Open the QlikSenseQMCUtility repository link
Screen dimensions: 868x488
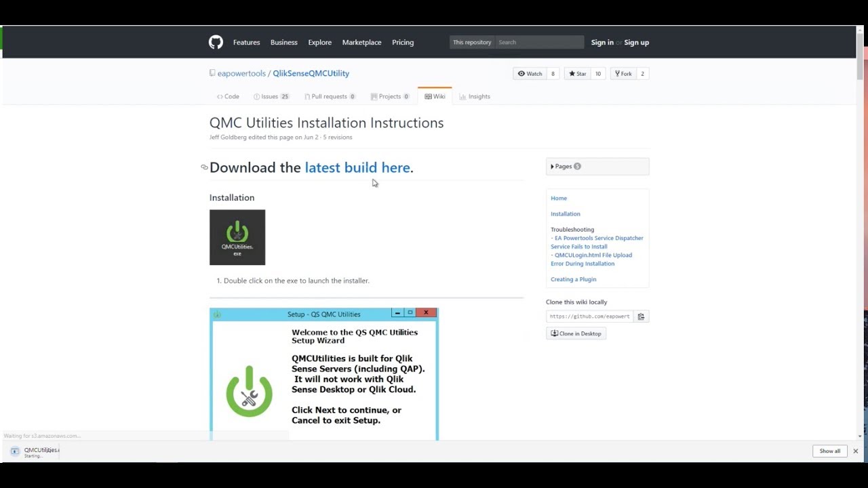(x=311, y=73)
